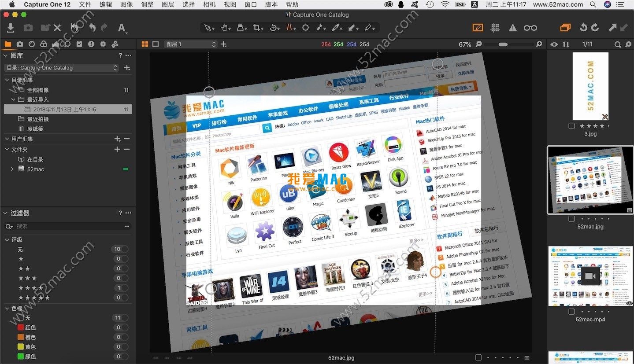Select the hand Pan cursor tool
This screenshot has width=634, height=364.
click(225, 28)
